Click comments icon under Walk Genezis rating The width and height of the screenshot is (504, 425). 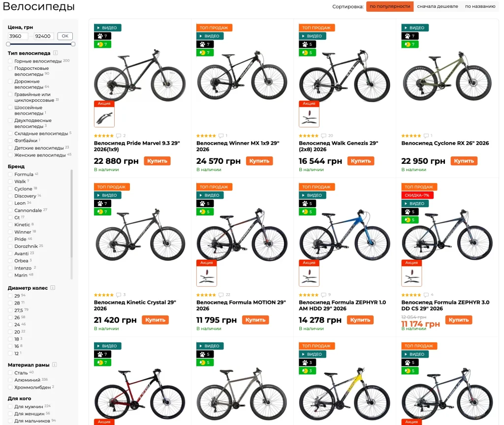[x=323, y=136]
